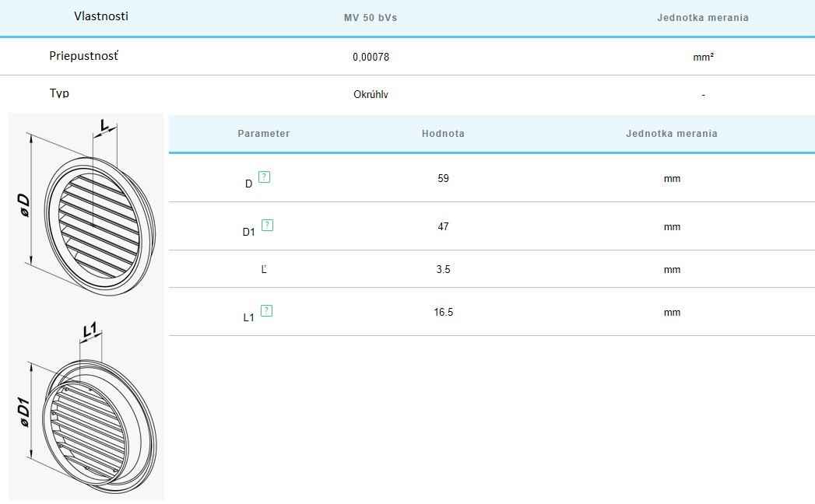The height and width of the screenshot is (504, 815).
Task: Click the D1 value 47
Action: [444, 226]
